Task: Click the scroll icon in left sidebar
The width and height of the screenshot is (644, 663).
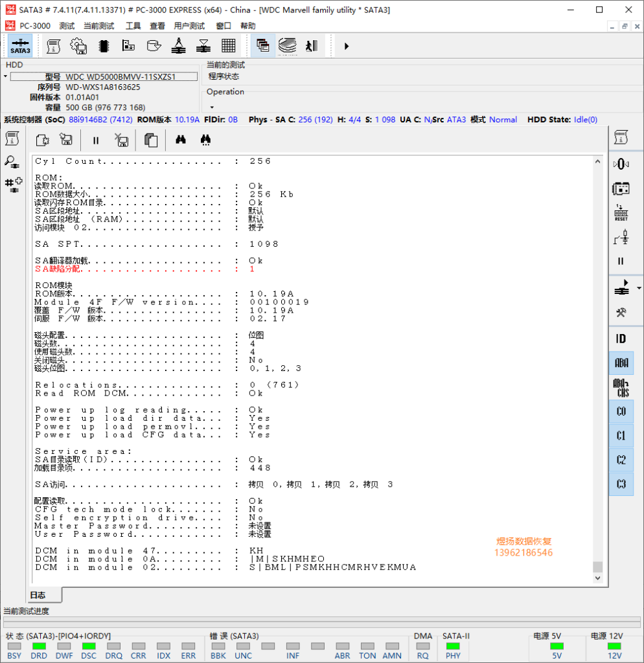Action: (12, 139)
